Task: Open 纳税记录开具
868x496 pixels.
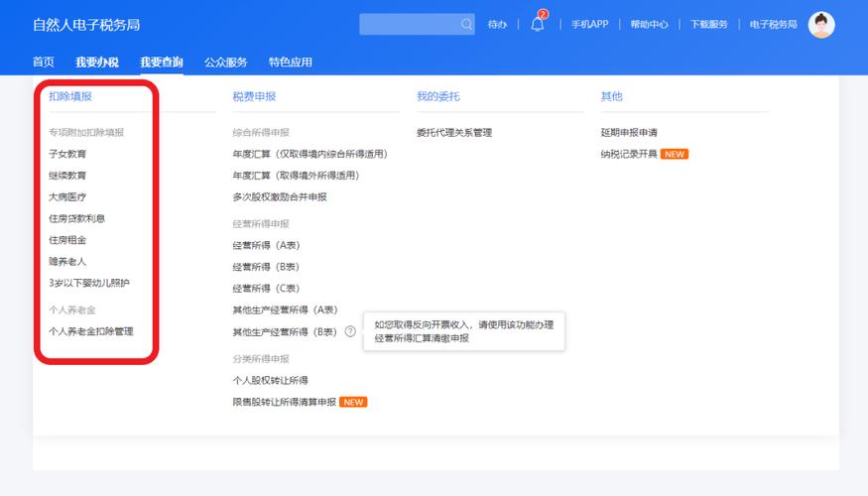Action: pos(629,154)
